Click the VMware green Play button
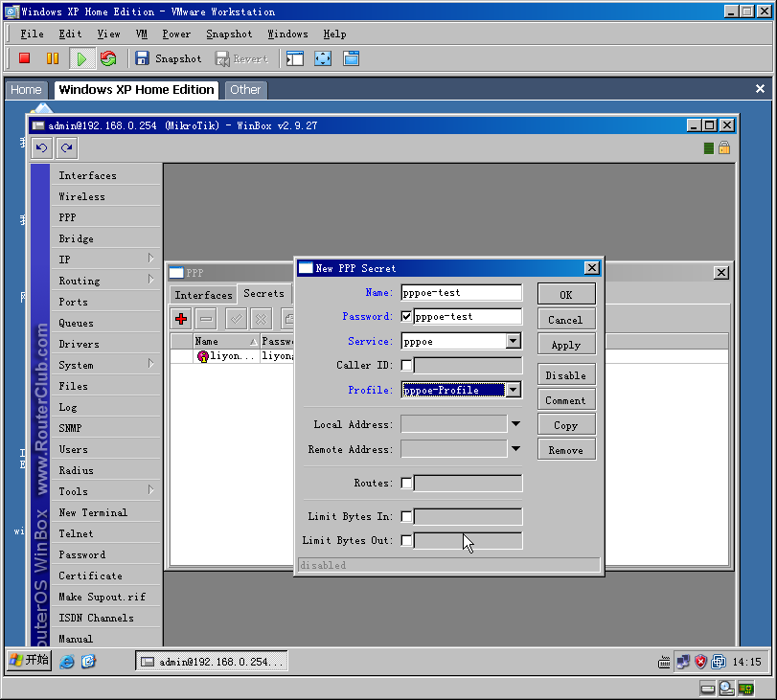Screen dimensions: 777x700 pyautogui.click(x=80, y=59)
